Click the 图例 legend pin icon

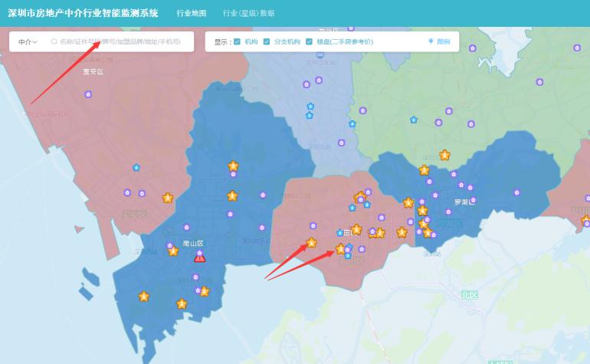(x=431, y=41)
